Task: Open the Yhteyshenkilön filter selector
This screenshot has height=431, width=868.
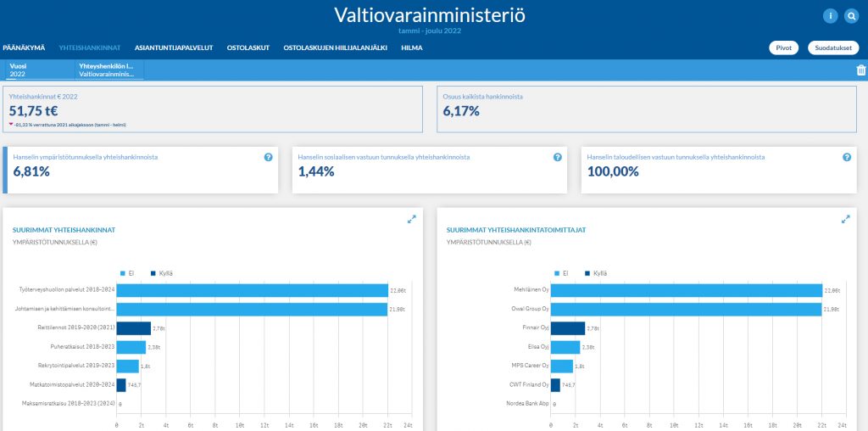Action: tap(107, 70)
